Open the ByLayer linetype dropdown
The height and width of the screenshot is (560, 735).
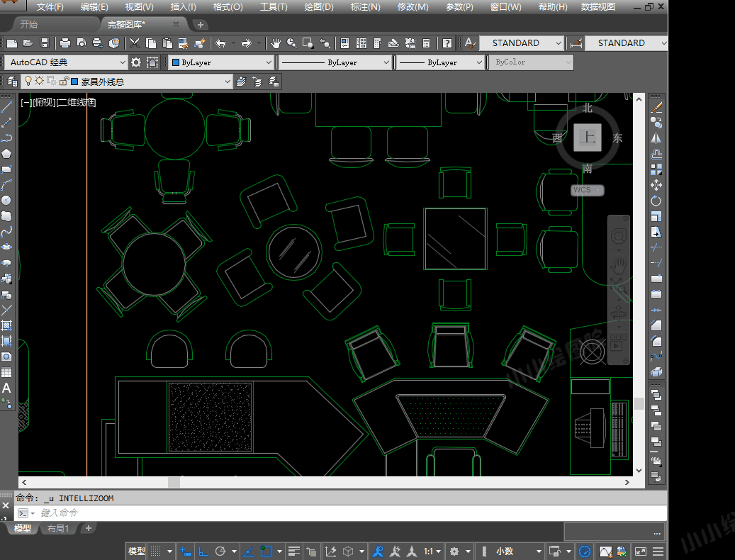point(335,62)
